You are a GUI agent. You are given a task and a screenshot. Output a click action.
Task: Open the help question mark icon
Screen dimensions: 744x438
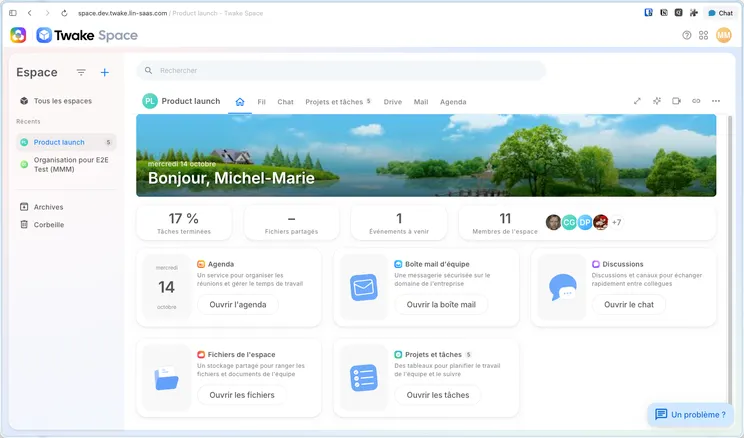coord(687,35)
